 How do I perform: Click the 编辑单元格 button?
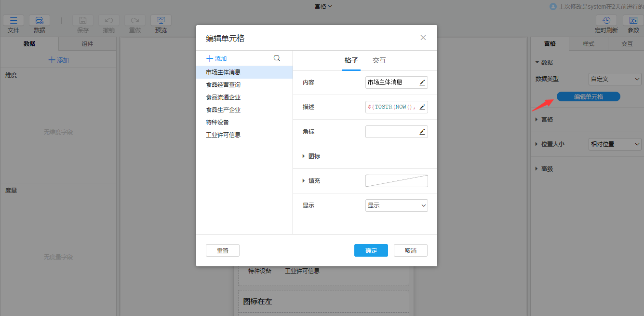tap(588, 96)
